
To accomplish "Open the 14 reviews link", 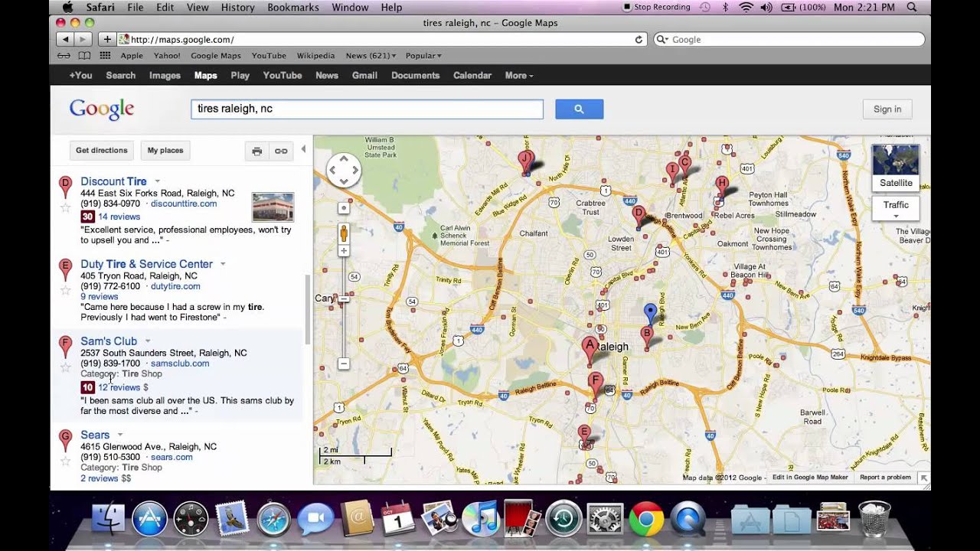I will coord(119,217).
